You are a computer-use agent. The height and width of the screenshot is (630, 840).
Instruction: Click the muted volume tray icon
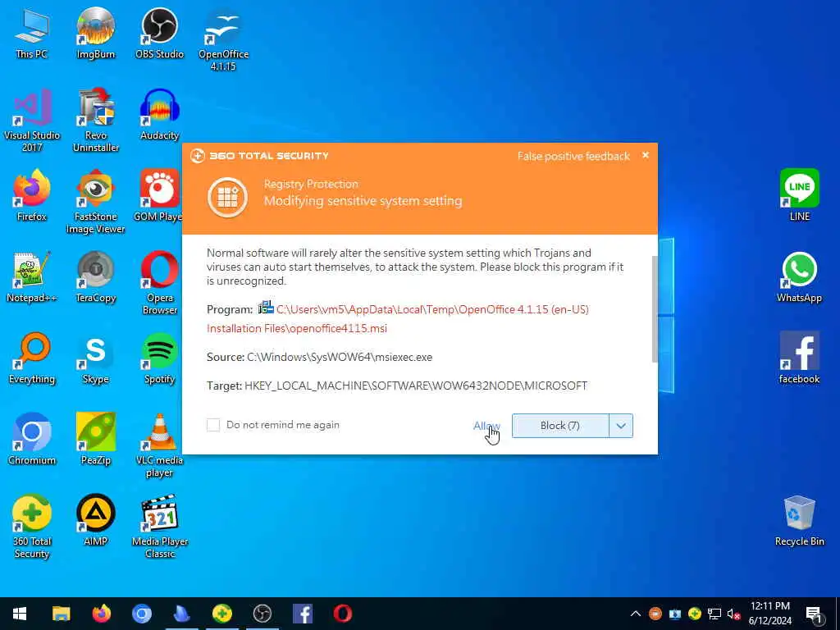[x=734, y=614]
